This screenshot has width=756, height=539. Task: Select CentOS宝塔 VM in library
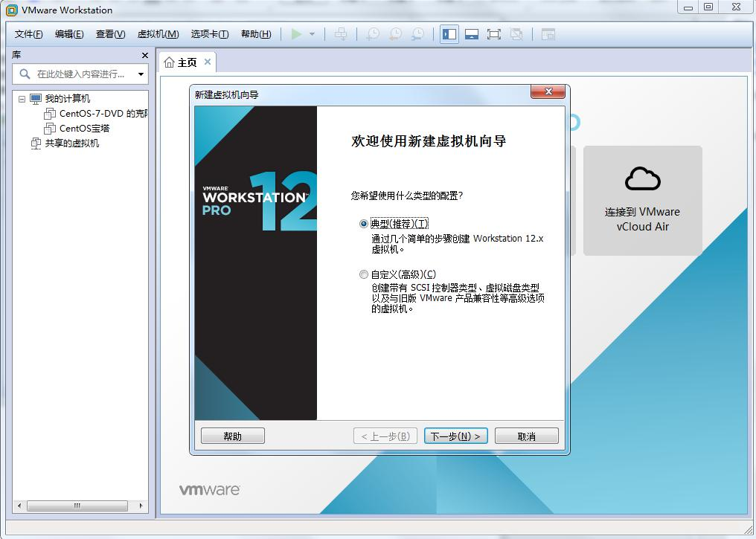click(84, 129)
